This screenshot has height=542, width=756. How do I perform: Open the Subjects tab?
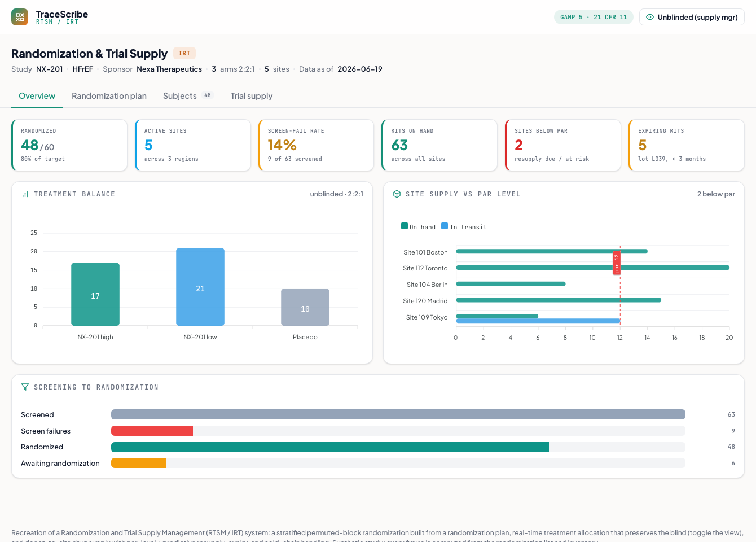pyautogui.click(x=188, y=96)
